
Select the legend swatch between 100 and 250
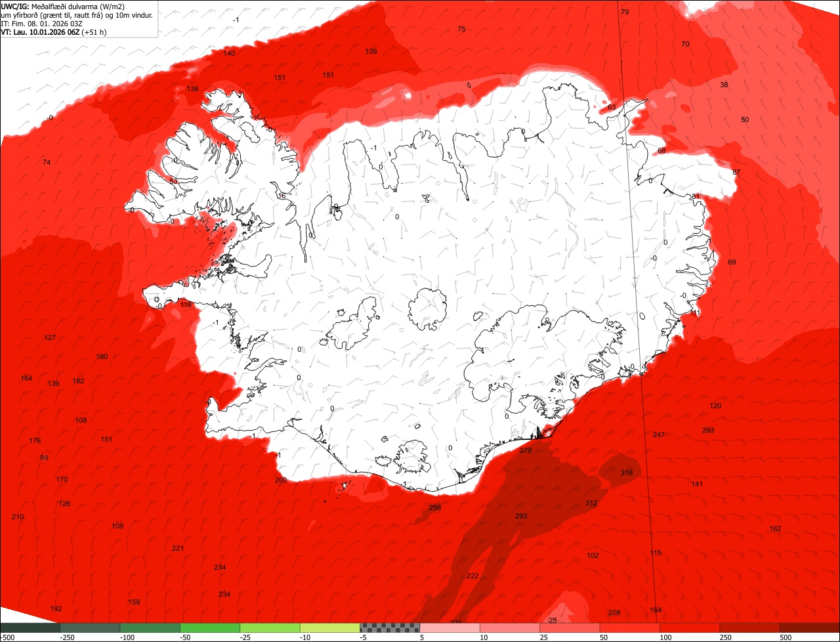click(x=690, y=628)
